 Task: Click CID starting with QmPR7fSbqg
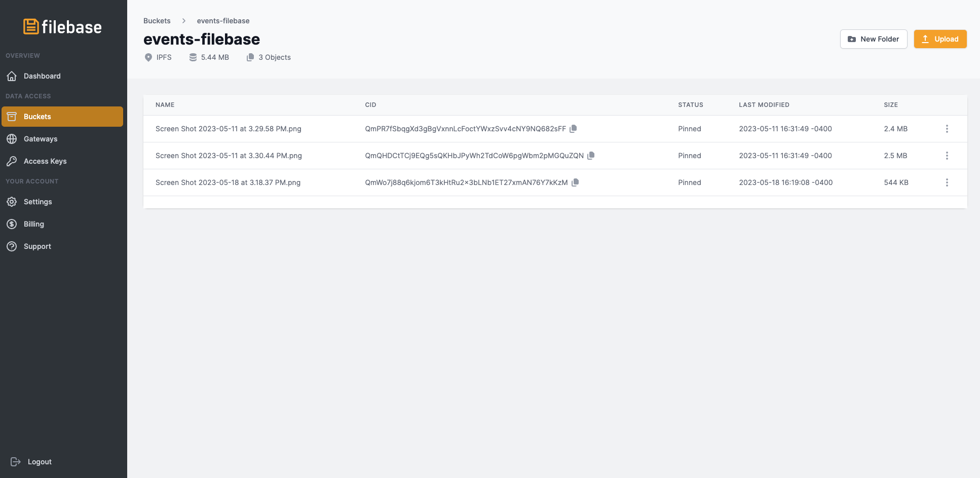coord(465,129)
